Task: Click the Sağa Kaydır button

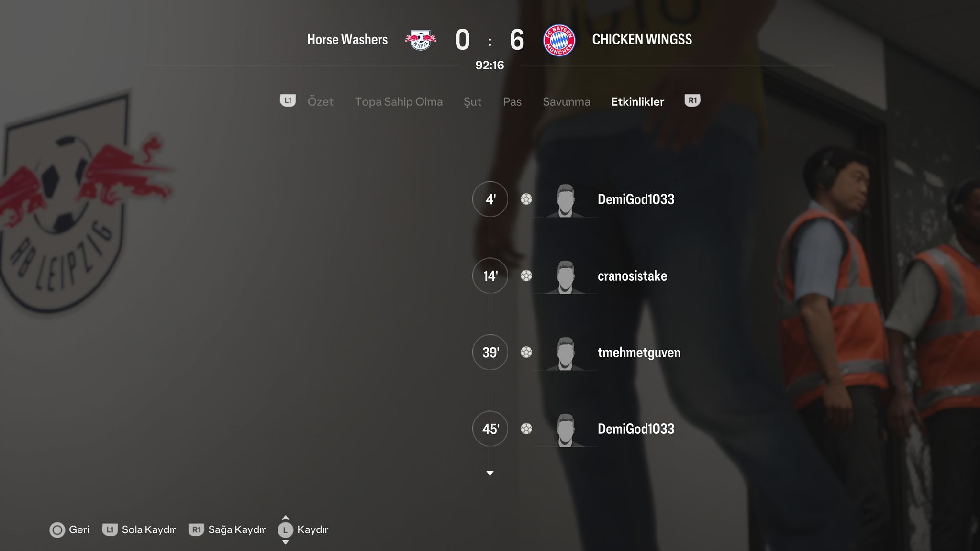Action: click(227, 529)
